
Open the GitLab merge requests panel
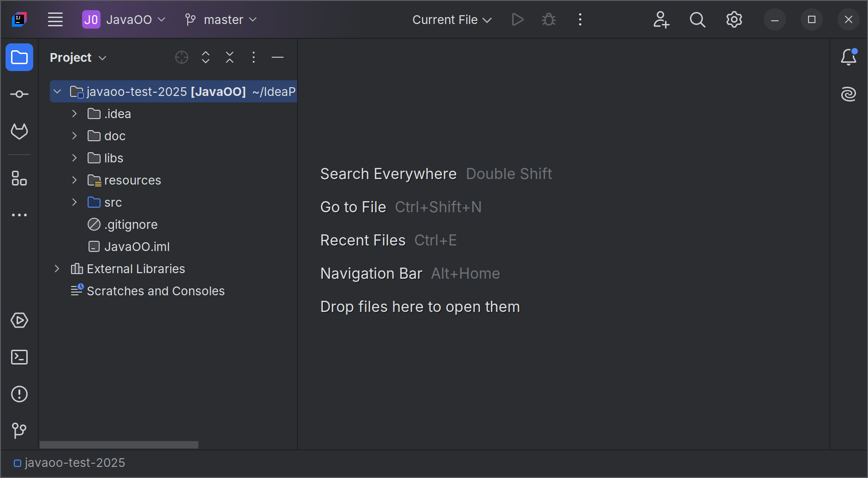(x=19, y=131)
